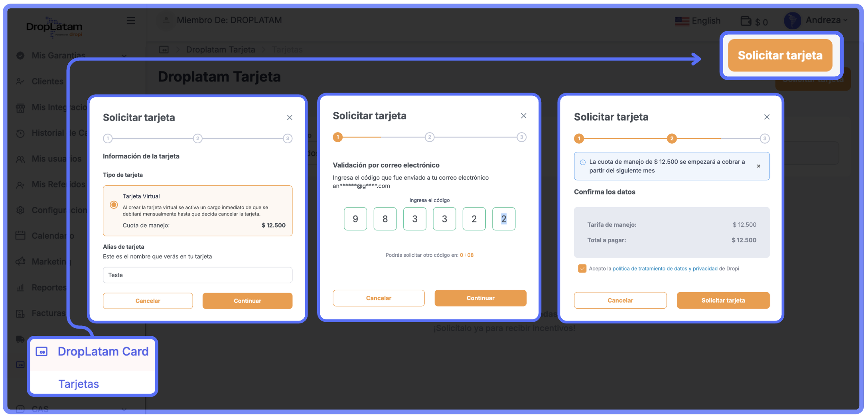Click the US flag language icon
This screenshot has height=420, width=868.
(x=682, y=21)
